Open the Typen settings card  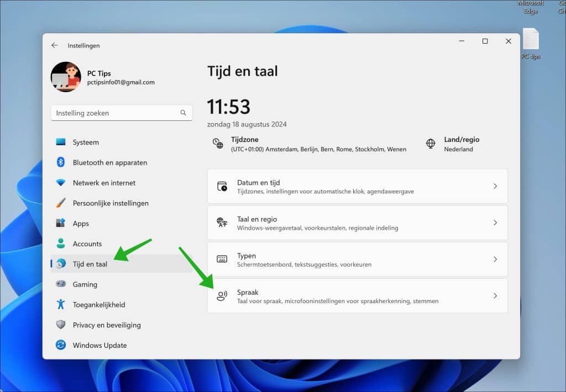pyautogui.click(x=358, y=259)
